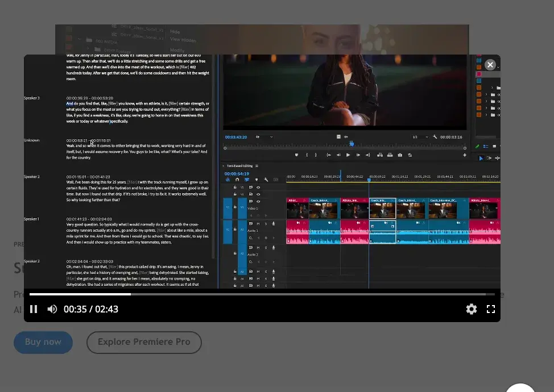Enter fullscreen video mode
The width and height of the screenshot is (554, 392).
pos(491,309)
